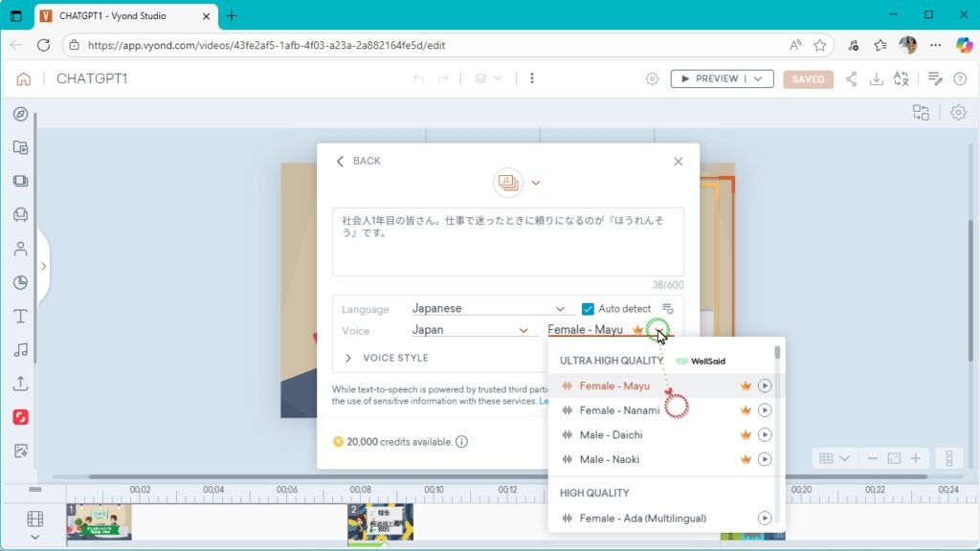
Task: Click the swap layout icon top right
Action: tap(921, 113)
